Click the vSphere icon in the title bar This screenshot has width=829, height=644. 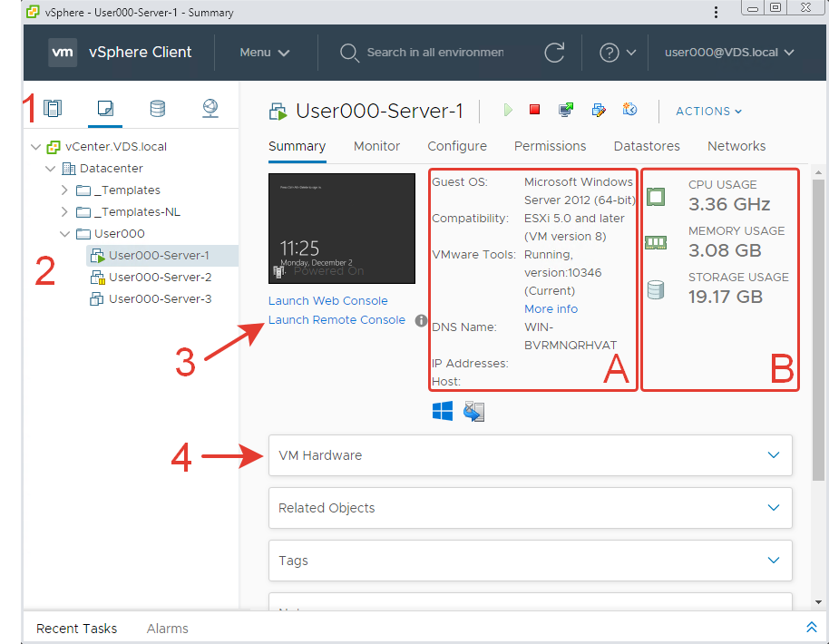click(x=33, y=12)
